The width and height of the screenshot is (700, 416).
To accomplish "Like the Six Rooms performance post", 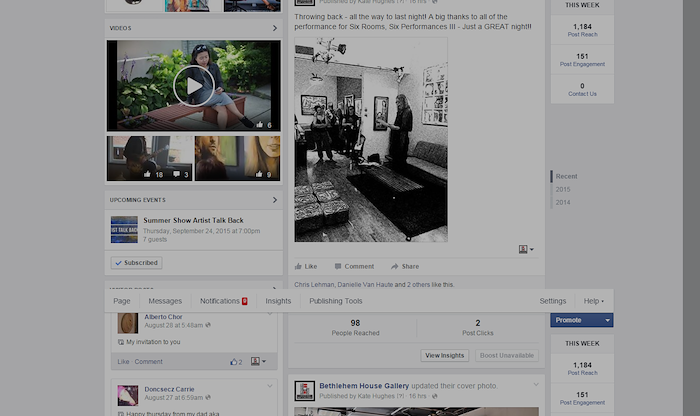I will coord(306,266).
